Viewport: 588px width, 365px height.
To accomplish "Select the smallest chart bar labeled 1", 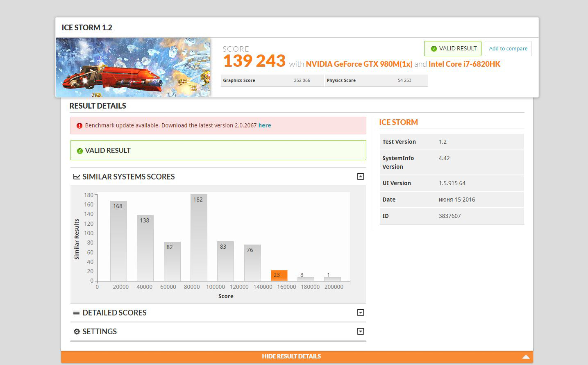I will [332, 279].
